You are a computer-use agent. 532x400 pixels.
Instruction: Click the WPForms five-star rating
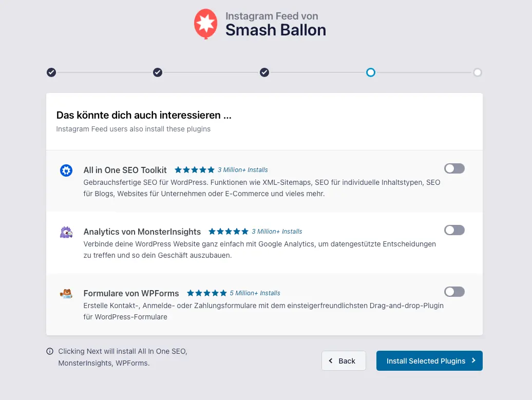pos(207,293)
